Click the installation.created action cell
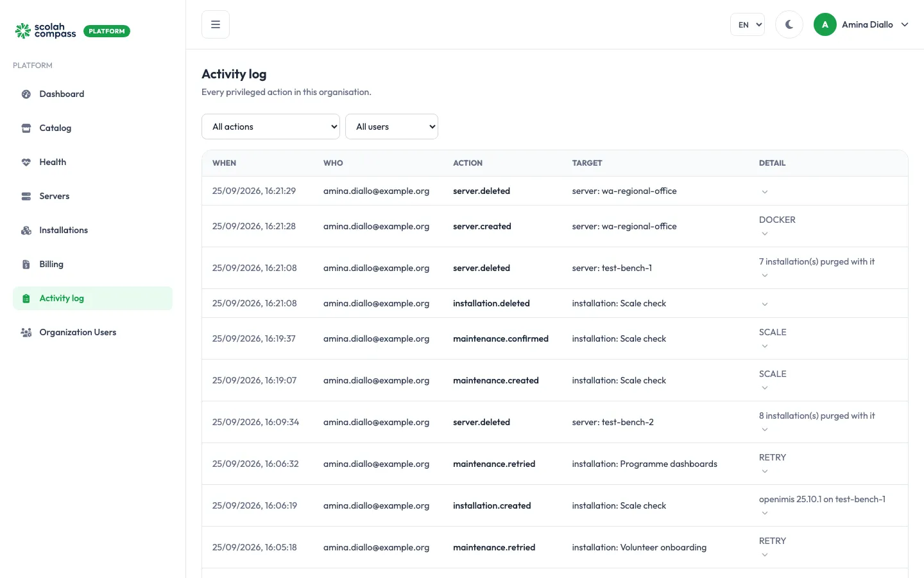 pyautogui.click(x=492, y=505)
